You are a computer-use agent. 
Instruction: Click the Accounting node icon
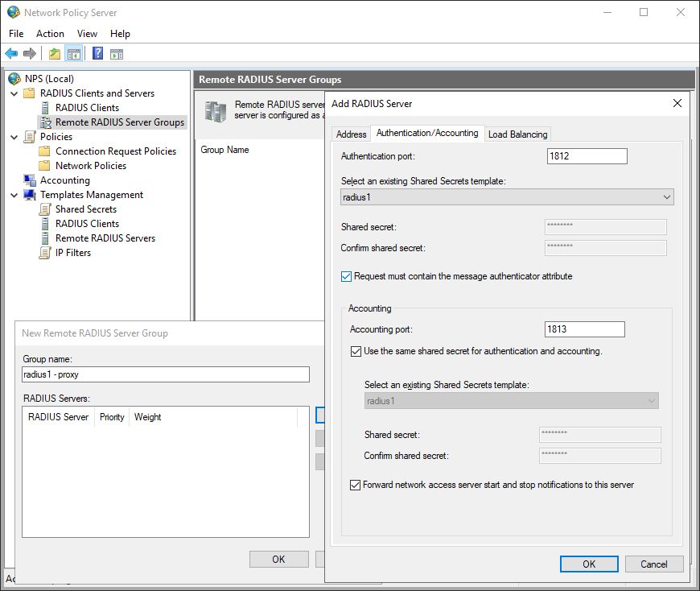30,180
